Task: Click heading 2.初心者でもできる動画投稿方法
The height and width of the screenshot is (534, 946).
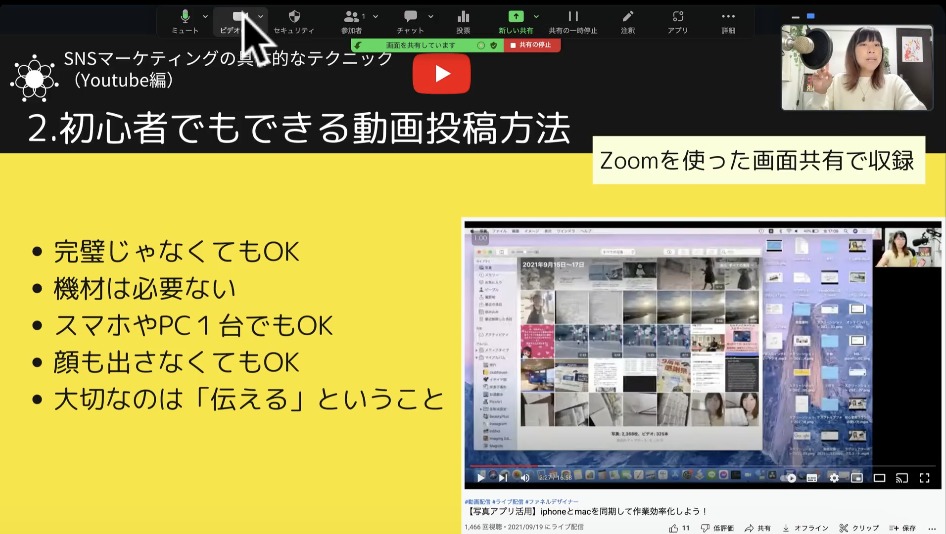Action: tap(299, 128)
